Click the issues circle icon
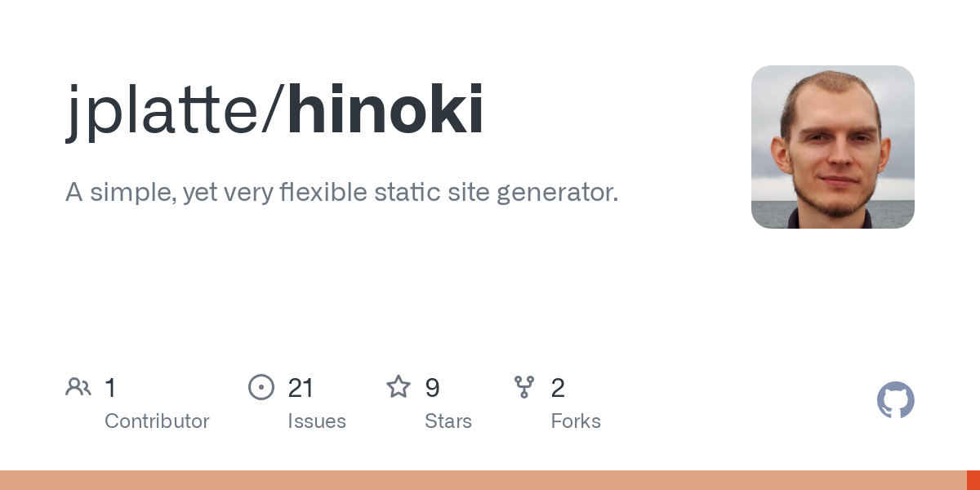 [261, 387]
